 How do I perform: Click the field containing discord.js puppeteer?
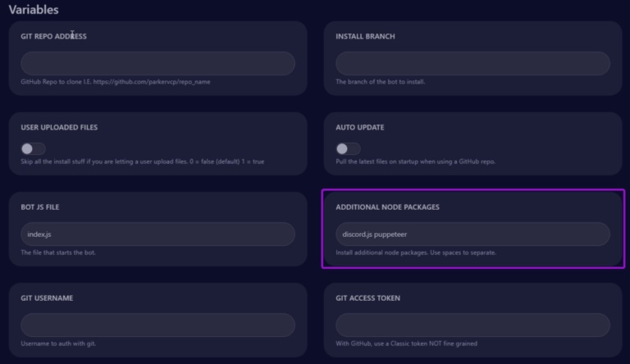point(472,234)
